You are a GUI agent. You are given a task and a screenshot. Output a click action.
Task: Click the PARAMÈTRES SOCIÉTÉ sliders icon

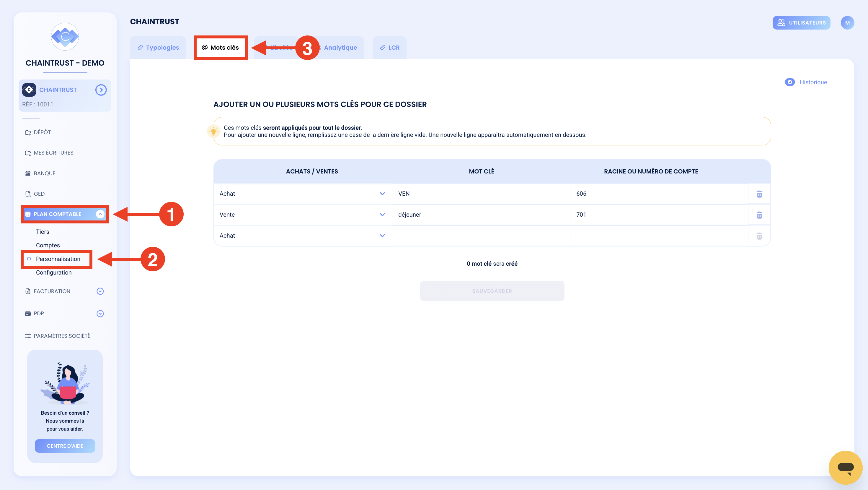click(28, 336)
